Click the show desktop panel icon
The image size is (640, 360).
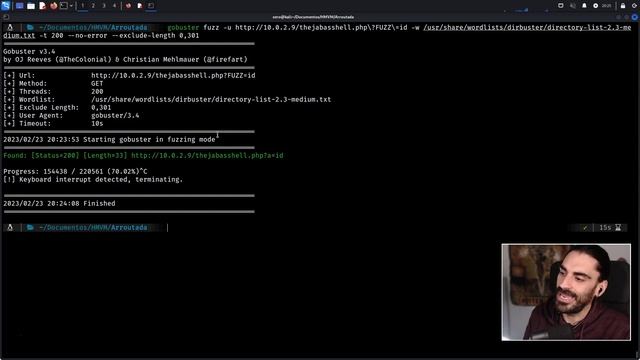(20, 6)
